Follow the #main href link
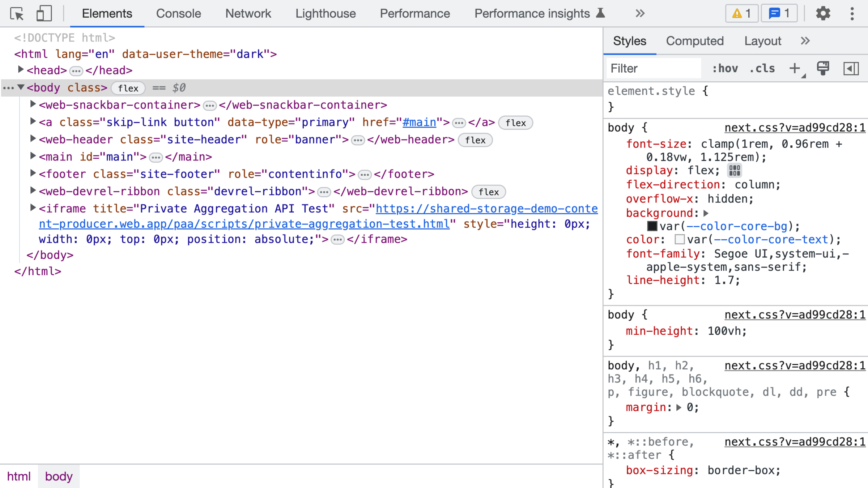Screen dimensions: 868x488 419,123
